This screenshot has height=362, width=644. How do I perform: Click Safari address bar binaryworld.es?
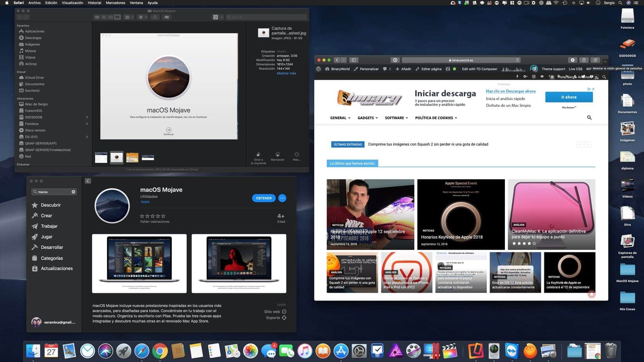point(461,60)
